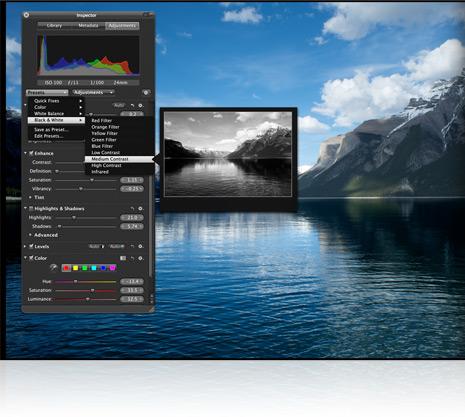Enable the Highlights & Shadows checkbox

click(x=31, y=209)
